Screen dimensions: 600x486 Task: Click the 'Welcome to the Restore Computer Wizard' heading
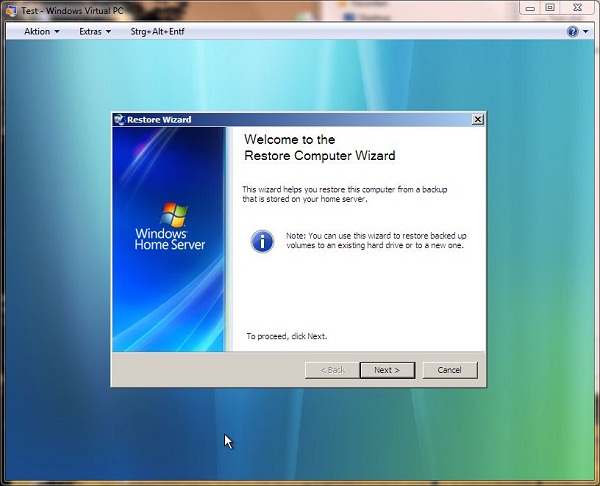(x=319, y=148)
